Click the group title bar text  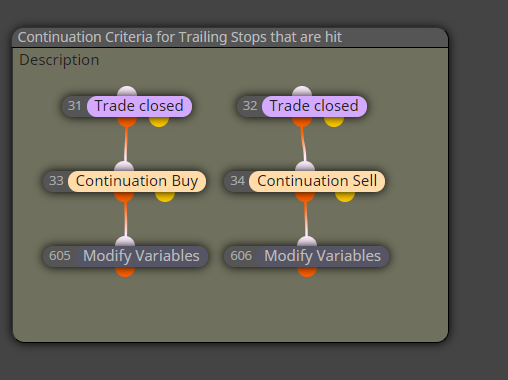click(180, 37)
